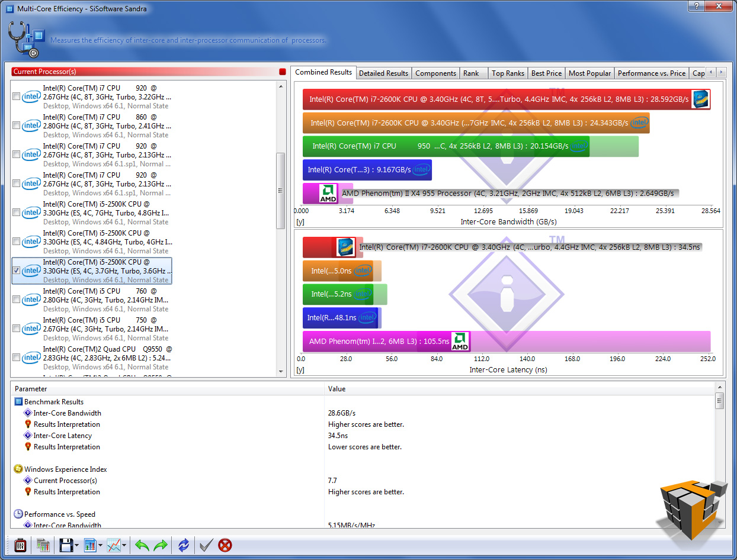Screen dimensions: 737x560
Task: Click the [y] button under the bandwidth chart
Action: click(300, 222)
